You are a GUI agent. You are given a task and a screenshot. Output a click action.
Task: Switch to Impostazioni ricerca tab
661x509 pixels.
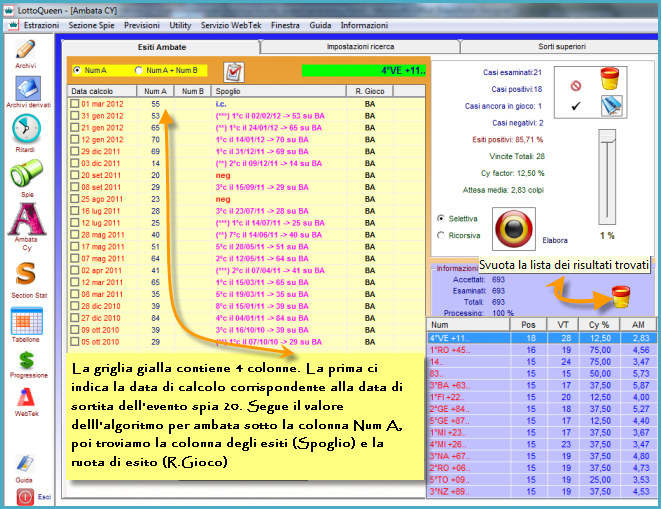[360, 46]
